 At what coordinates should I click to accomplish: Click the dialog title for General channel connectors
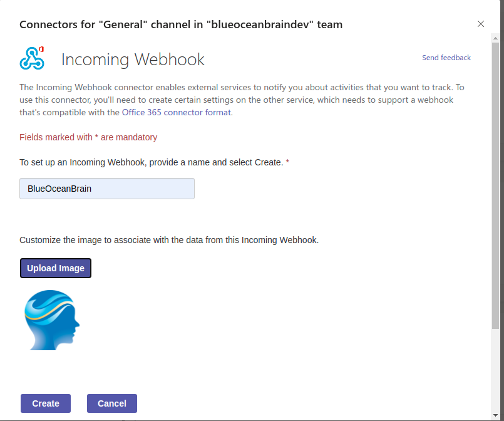(181, 24)
